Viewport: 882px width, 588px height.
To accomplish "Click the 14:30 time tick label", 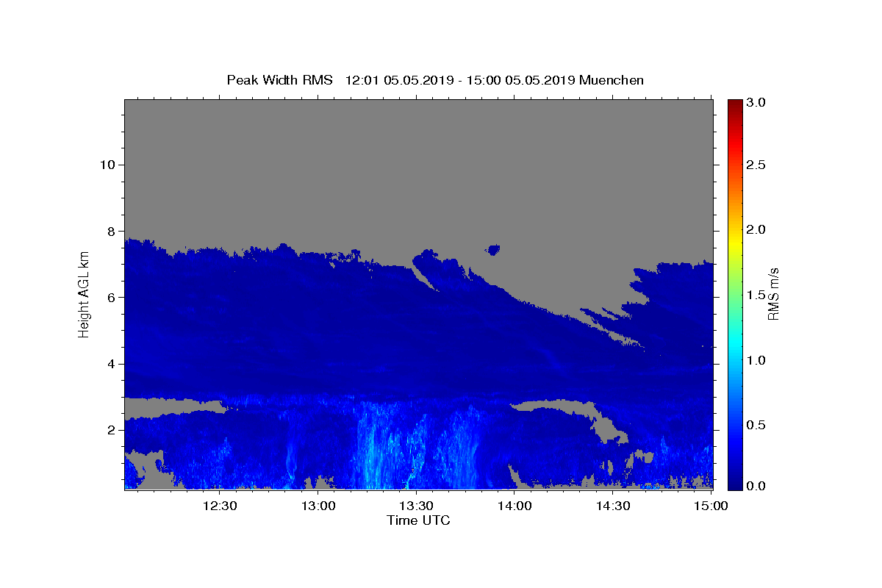I will [612, 506].
